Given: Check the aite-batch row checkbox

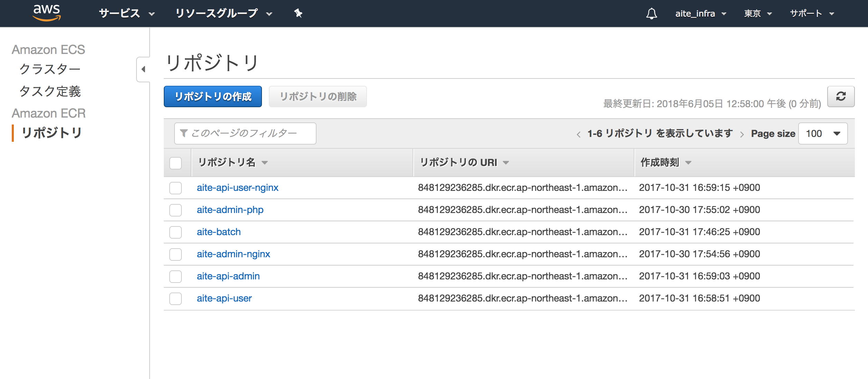Looking at the screenshot, I should tap(176, 232).
